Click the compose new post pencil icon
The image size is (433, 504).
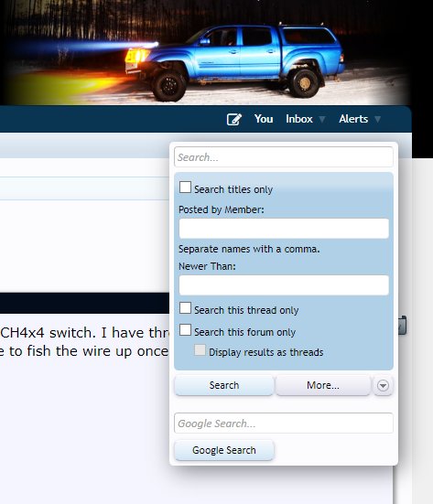[233, 119]
